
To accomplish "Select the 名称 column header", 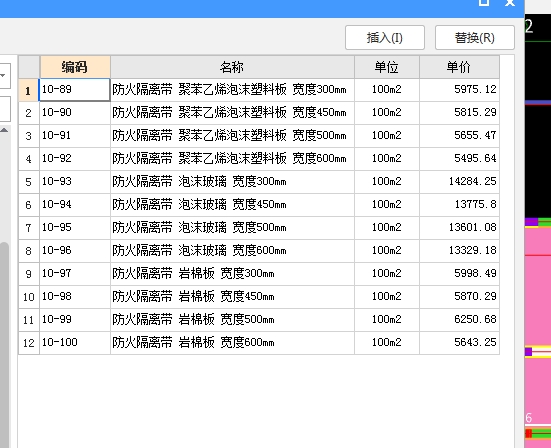I will click(x=232, y=67).
